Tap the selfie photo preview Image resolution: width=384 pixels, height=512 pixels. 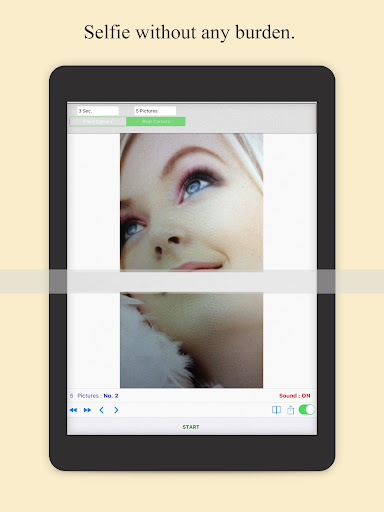[191, 261]
